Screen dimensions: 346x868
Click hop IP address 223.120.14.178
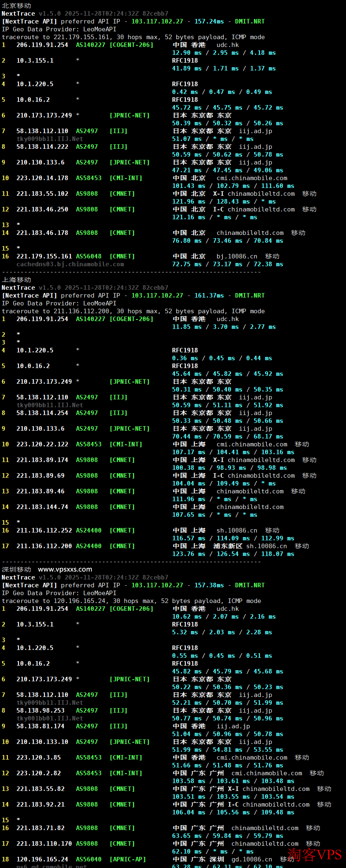tap(42, 178)
